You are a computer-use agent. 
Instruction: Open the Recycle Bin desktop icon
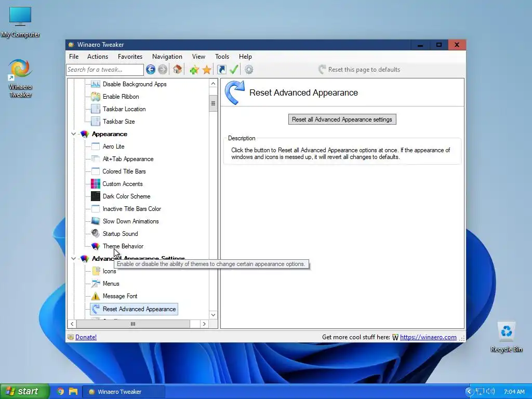click(x=506, y=337)
